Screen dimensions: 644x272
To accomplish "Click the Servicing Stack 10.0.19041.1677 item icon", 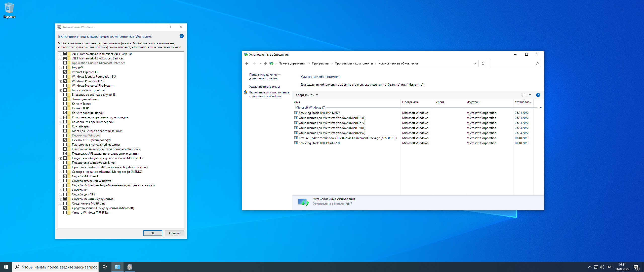I will tap(296, 113).
